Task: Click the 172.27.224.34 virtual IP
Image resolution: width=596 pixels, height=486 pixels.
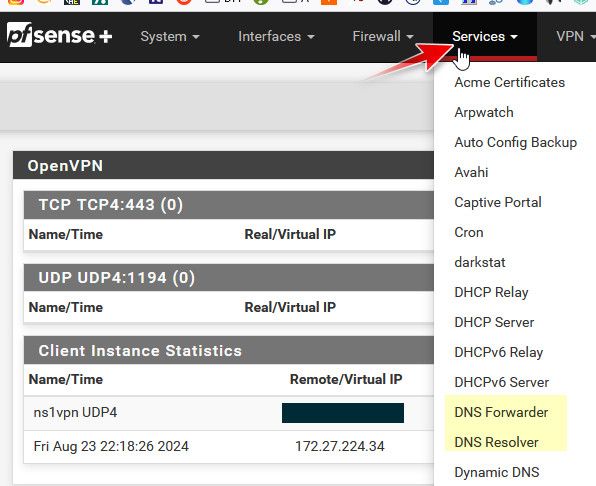Action: 340,446
